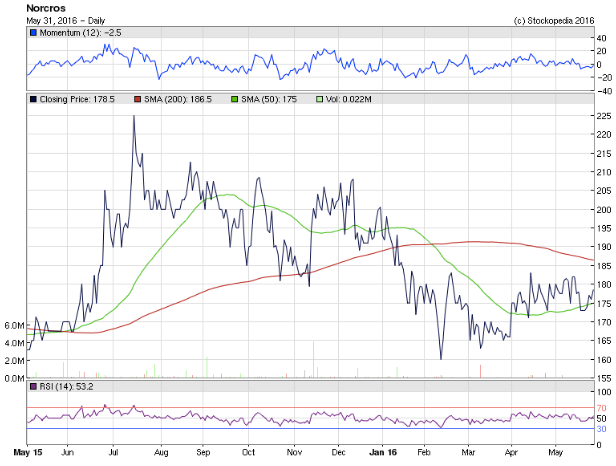This screenshot has width=616, height=466.
Task: Click the 200 price axis label
Action: 604,209
